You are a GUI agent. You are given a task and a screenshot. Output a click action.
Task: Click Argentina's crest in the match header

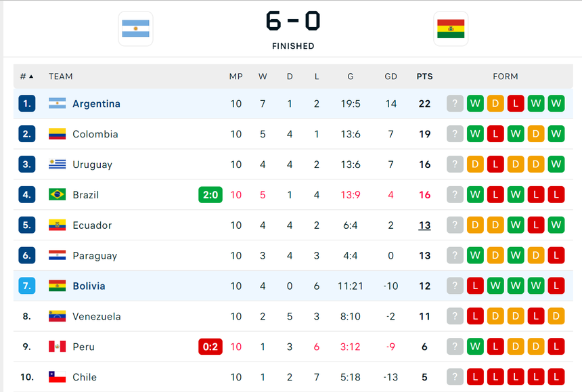click(135, 28)
